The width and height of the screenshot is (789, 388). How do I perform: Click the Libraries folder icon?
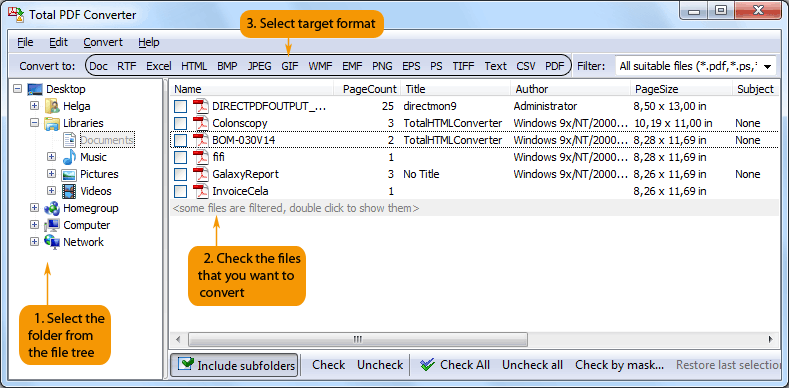point(52,123)
